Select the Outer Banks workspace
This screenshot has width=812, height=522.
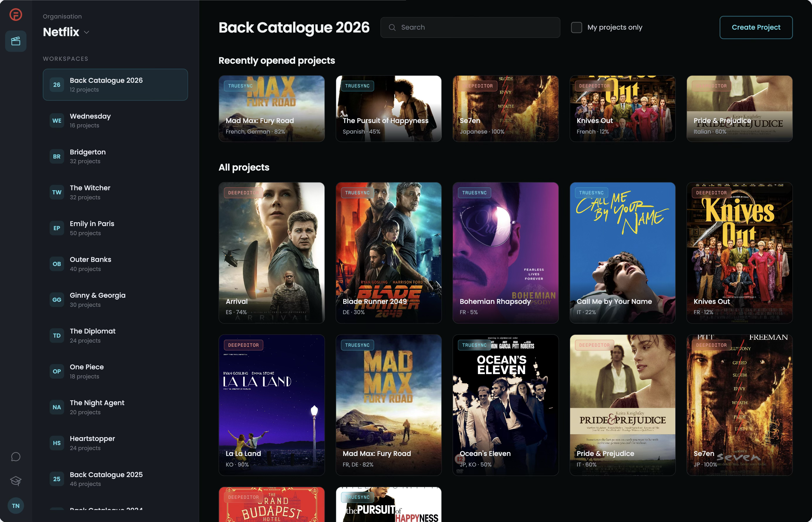115,264
